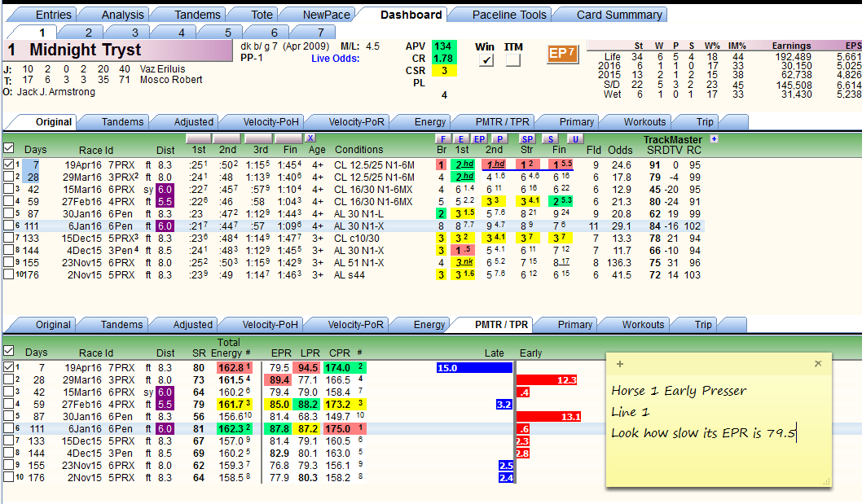Image resolution: width=862 pixels, height=504 pixels.
Task: Click jockey name Vaz Eriluis
Action: coord(162,68)
